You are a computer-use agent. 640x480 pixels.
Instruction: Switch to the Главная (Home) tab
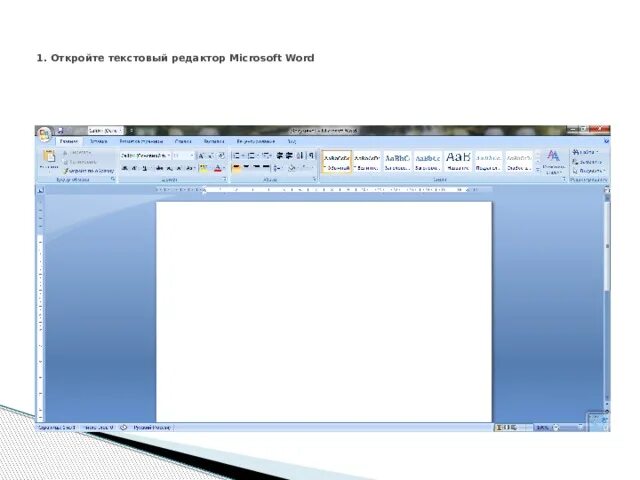pyautogui.click(x=69, y=141)
